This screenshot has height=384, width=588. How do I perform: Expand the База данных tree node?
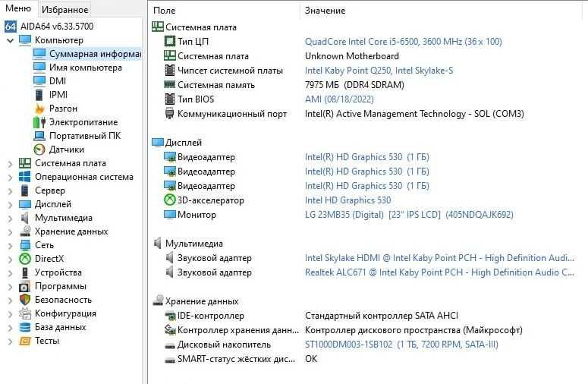tap(10, 327)
